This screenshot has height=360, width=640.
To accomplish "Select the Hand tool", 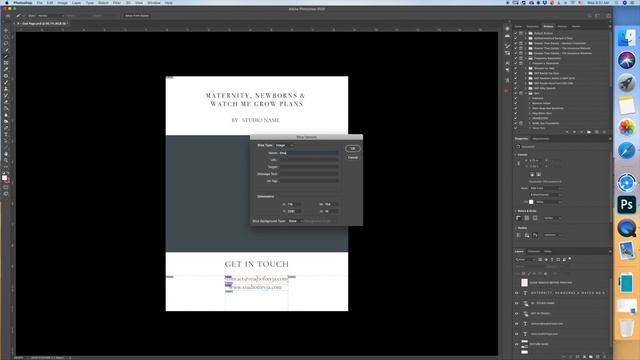I will click(6, 154).
